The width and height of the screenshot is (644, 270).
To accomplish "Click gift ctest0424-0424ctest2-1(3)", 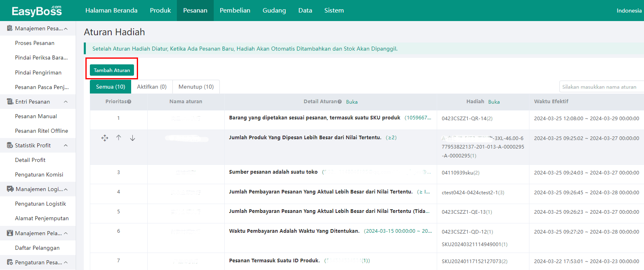I will 473,193.
